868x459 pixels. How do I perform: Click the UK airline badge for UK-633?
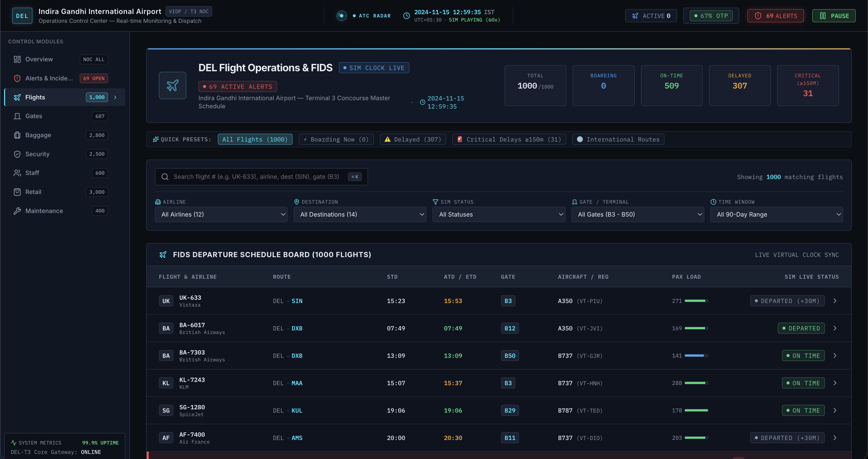[x=166, y=301]
